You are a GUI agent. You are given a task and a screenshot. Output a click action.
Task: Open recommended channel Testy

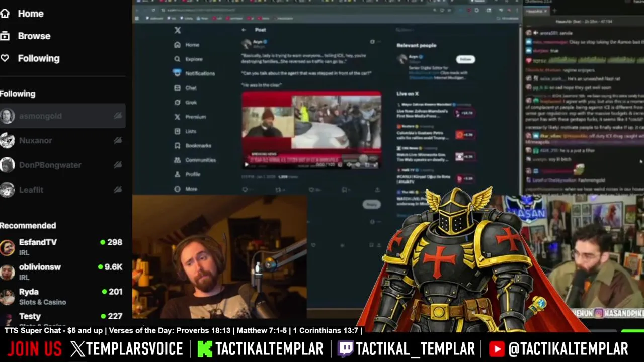click(62, 317)
